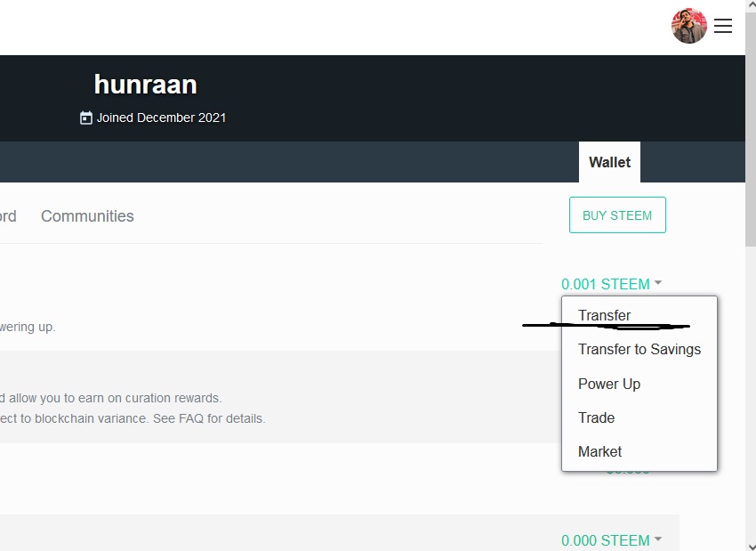Screen dimensions: 756x551
Task: Switch to the Wallet tab
Action: click(x=609, y=162)
